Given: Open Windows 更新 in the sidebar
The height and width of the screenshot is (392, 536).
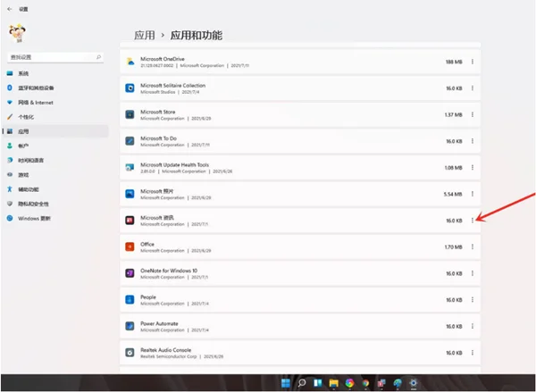Looking at the screenshot, I should coord(34,218).
